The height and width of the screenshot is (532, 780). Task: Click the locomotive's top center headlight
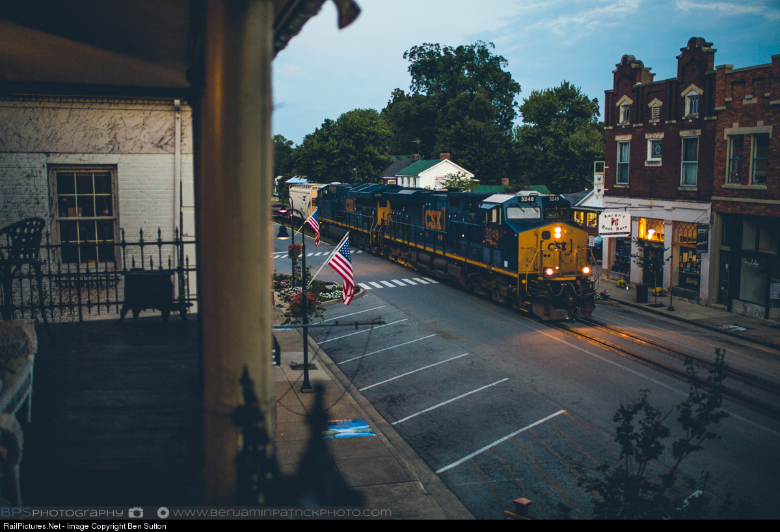(x=557, y=232)
